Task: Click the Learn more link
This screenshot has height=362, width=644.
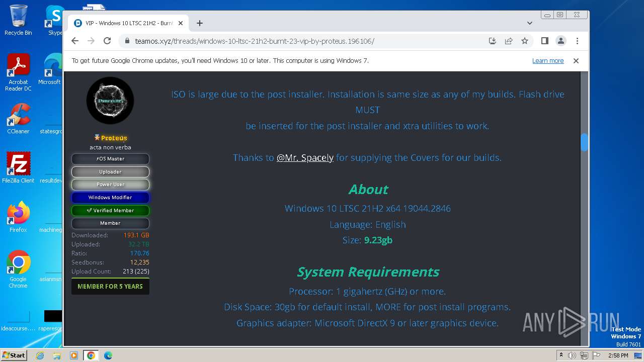Action: [548, 61]
